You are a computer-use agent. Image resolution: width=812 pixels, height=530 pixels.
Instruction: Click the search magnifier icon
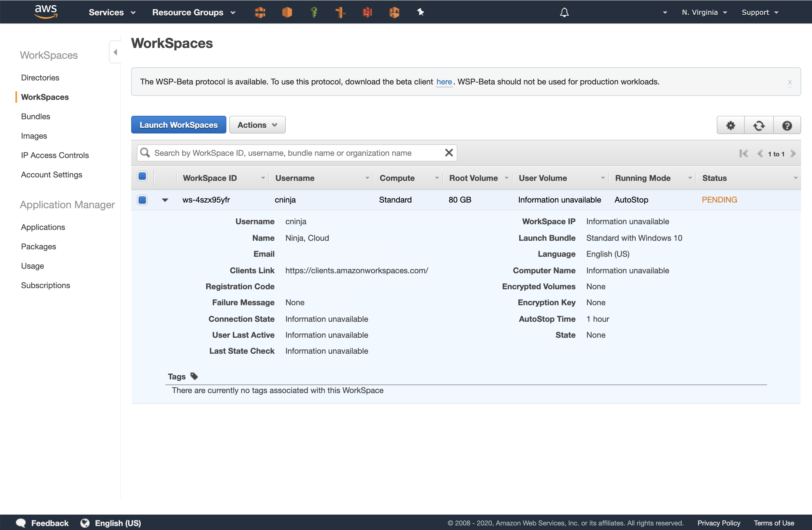pos(145,153)
